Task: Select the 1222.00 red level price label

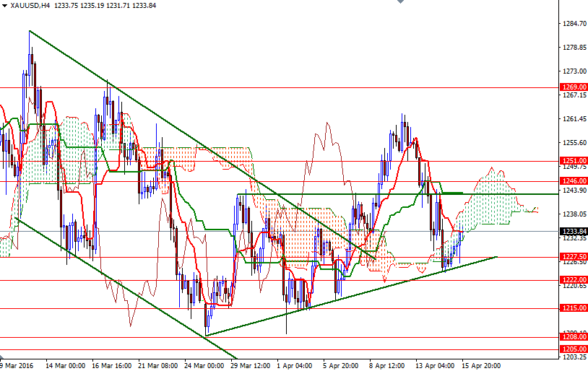Action: [574, 280]
